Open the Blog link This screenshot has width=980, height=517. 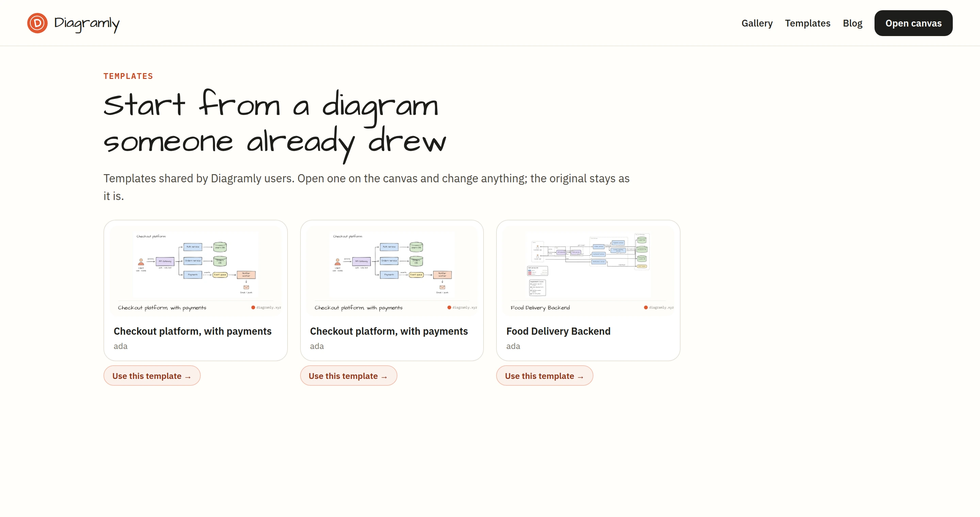click(852, 23)
